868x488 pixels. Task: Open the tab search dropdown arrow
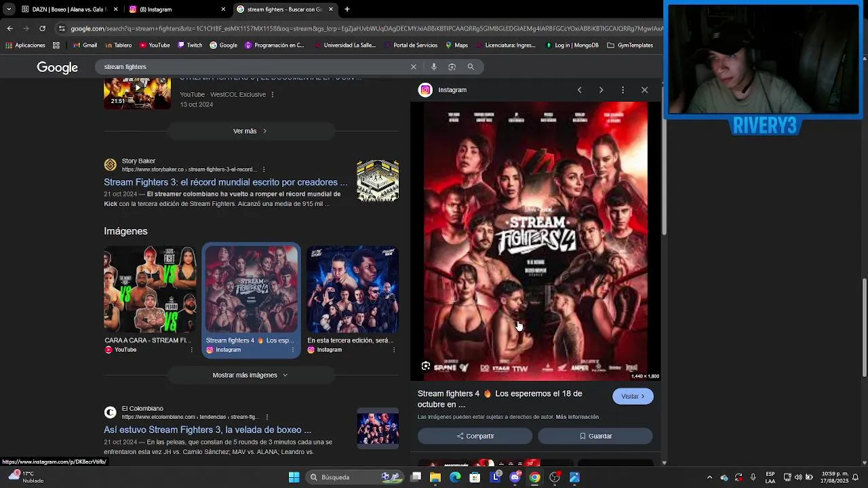pos(9,9)
